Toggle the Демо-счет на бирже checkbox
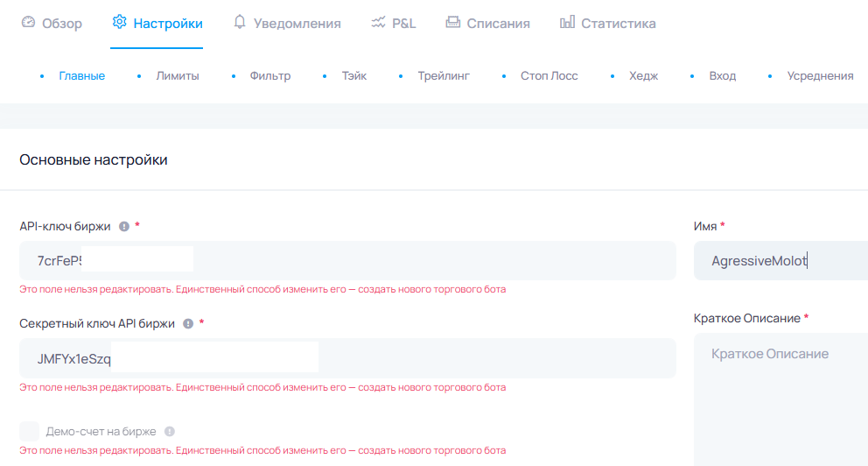 [x=30, y=431]
